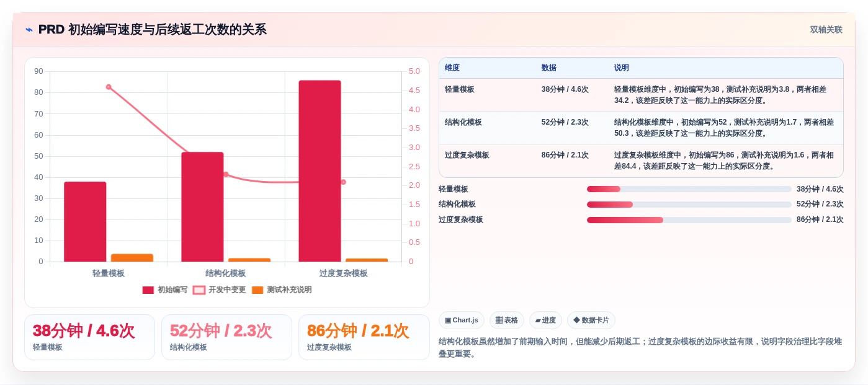Click the 轻量模板 red bar in chart

click(x=85, y=221)
